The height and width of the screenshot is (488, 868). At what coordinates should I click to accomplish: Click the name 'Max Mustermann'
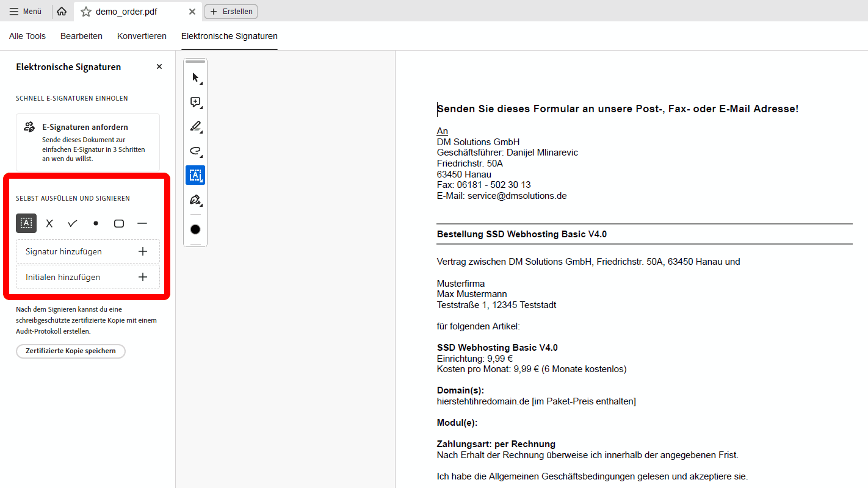[472, 294]
